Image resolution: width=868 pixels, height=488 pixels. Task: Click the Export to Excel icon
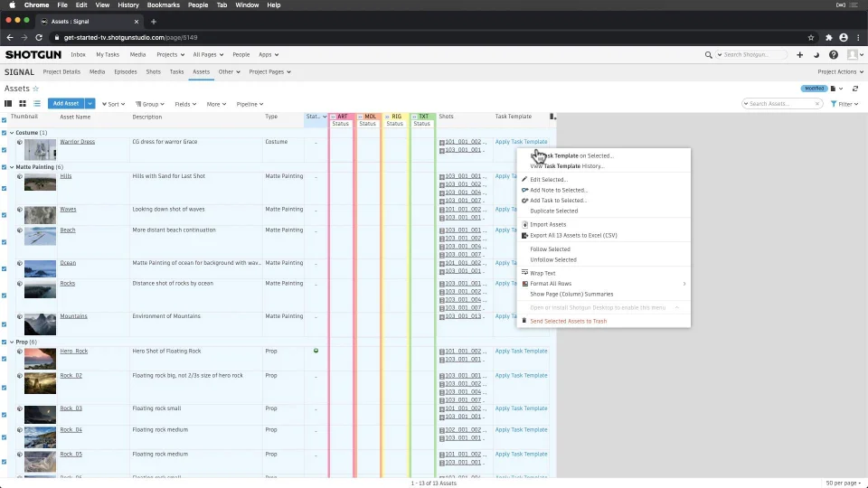(524, 235)
